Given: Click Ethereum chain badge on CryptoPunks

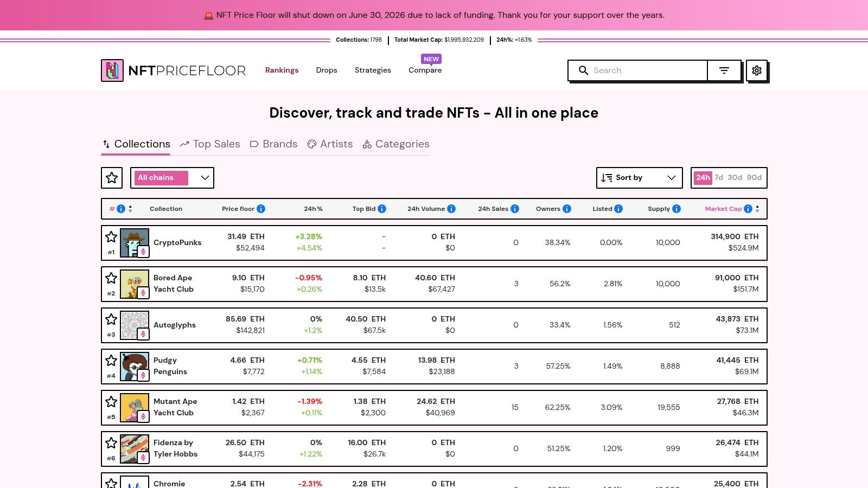Looking at the screenshot, I should tap(143, 252).
